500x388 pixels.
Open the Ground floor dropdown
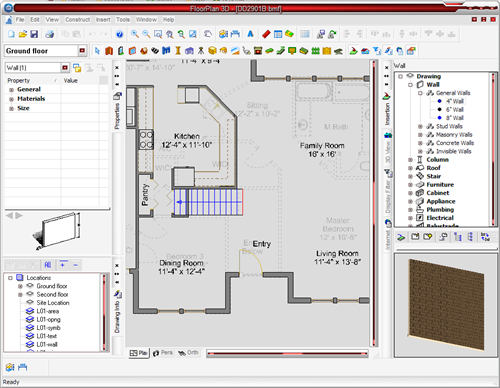pos(82,51)
